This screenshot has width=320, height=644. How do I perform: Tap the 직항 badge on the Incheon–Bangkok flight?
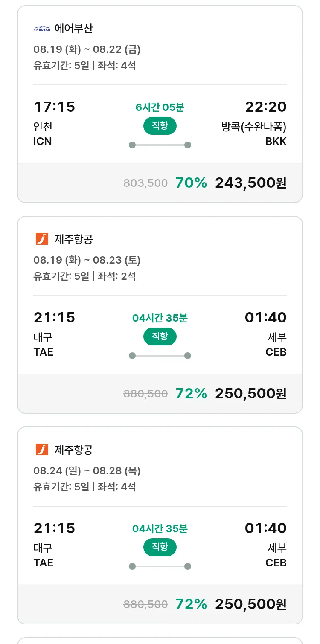click(160, 126)
